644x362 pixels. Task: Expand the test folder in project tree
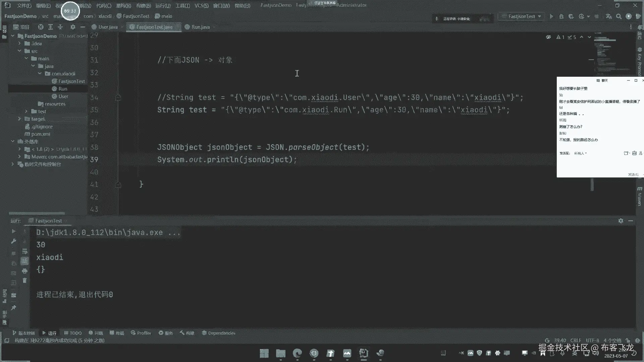click(26, 111)
